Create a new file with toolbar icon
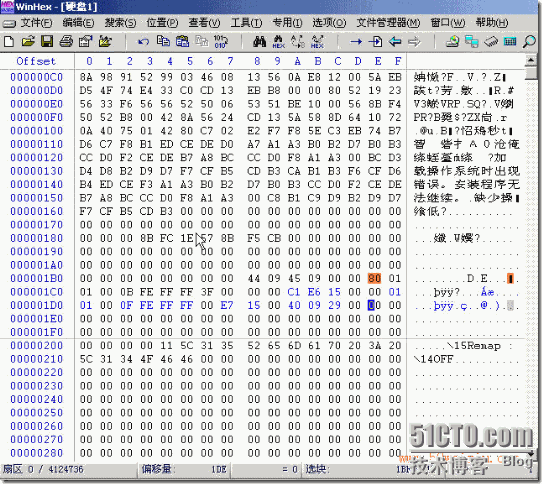This screenshot has height=484, width=542. (x=9, y=42)
